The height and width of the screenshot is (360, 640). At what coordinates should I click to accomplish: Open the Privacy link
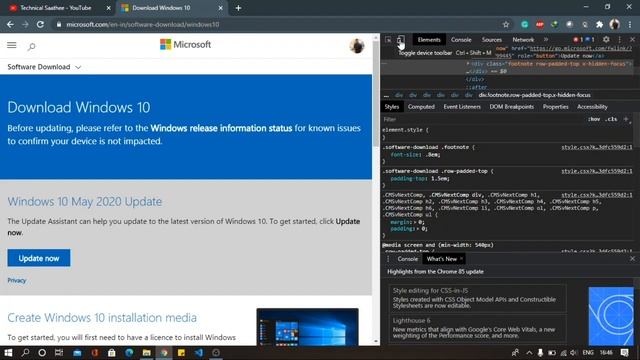click(17, 280)
